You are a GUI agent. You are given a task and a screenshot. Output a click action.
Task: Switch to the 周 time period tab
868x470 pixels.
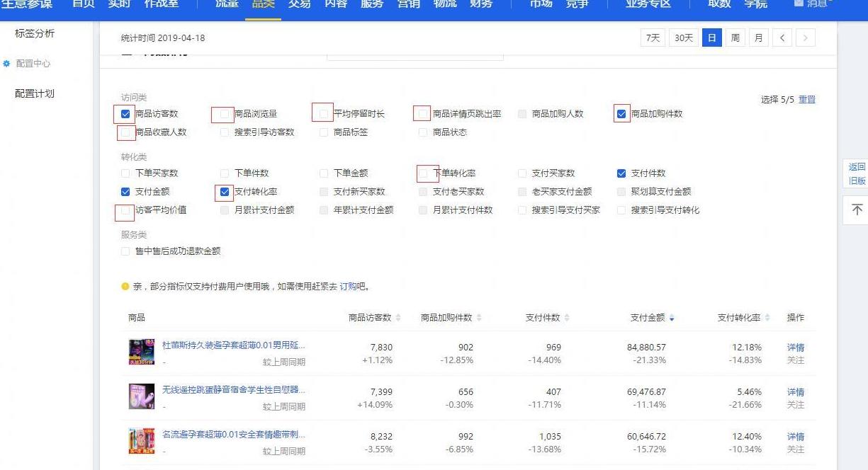pos(735,38)
